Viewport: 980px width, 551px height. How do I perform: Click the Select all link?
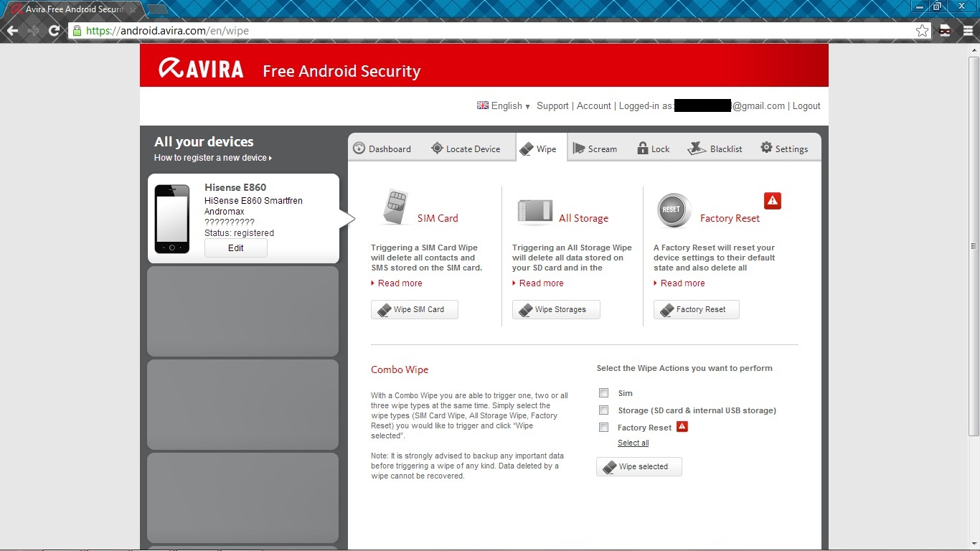click(x=633, y=443)
